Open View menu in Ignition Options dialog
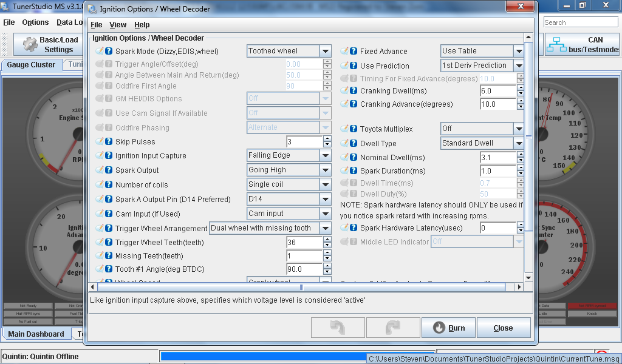Image resolution: width=622 pixels, height=364 pixels. click(x=118, y=24)
